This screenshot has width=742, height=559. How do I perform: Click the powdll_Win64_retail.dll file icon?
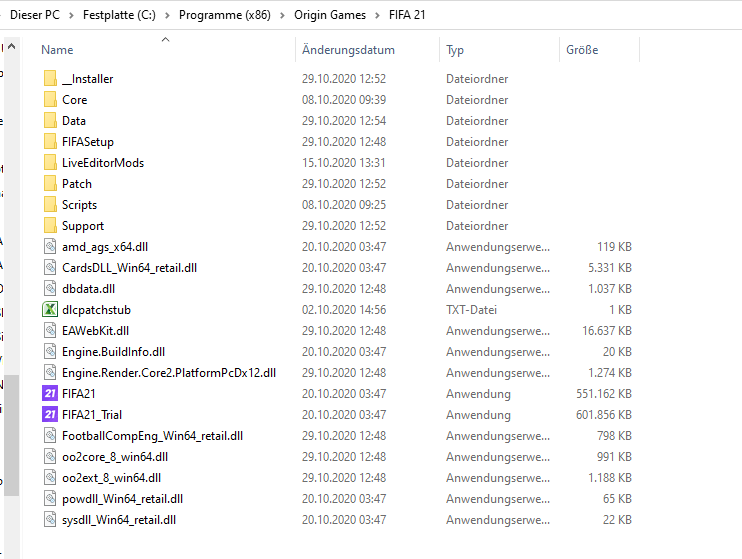pos(50,498)
